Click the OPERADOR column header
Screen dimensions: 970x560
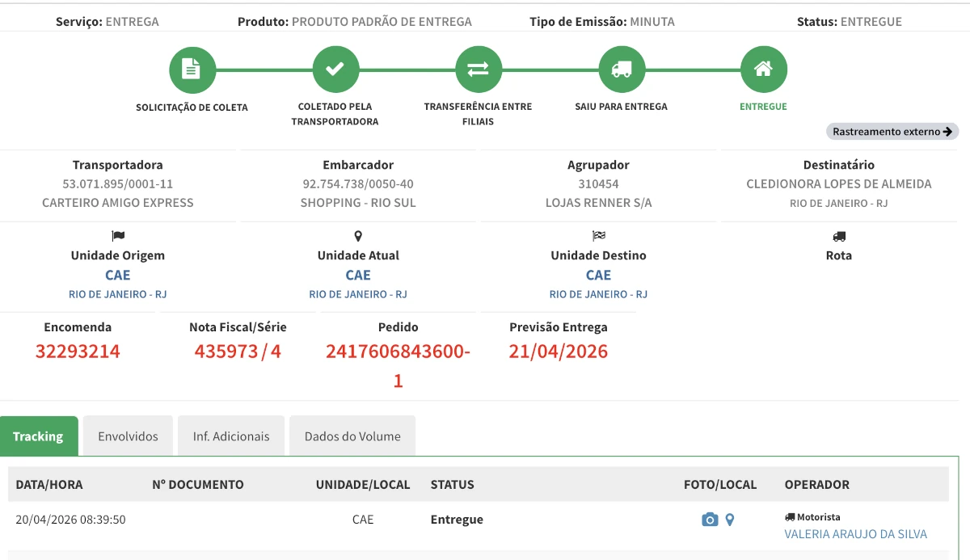(817, 485)
